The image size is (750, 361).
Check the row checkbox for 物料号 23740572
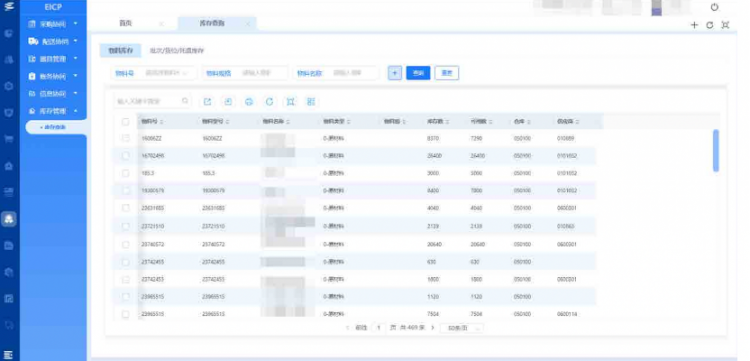tap(125, 244)
